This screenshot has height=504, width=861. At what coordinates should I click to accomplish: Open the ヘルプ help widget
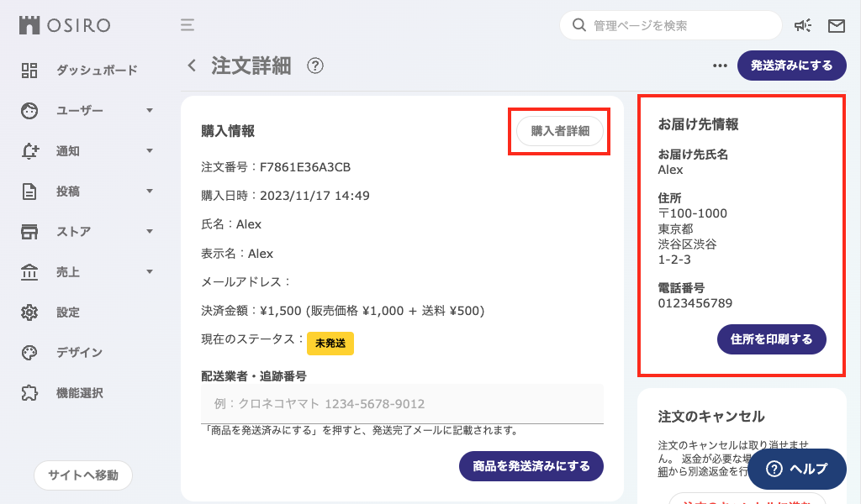pos(797,469)
